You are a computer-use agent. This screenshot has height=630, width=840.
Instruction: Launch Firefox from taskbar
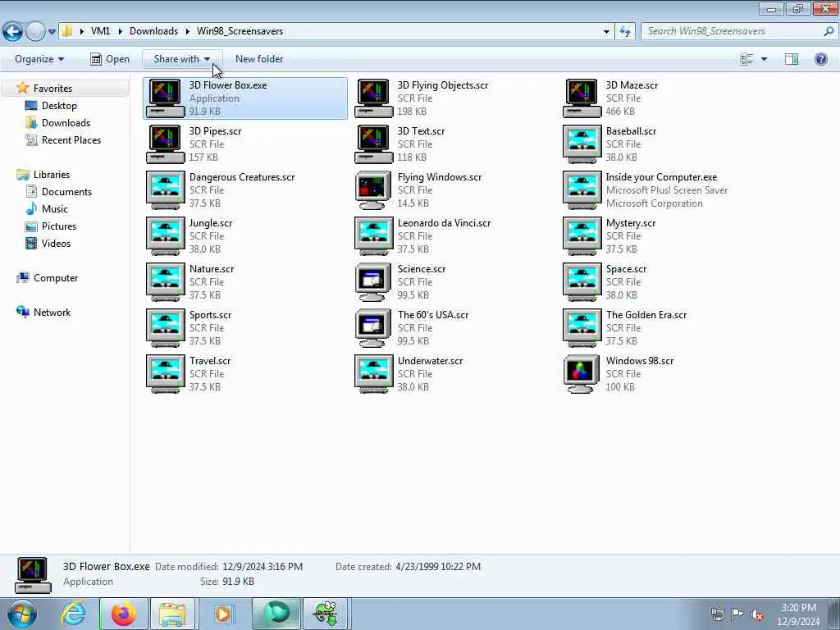coord(124,614)
